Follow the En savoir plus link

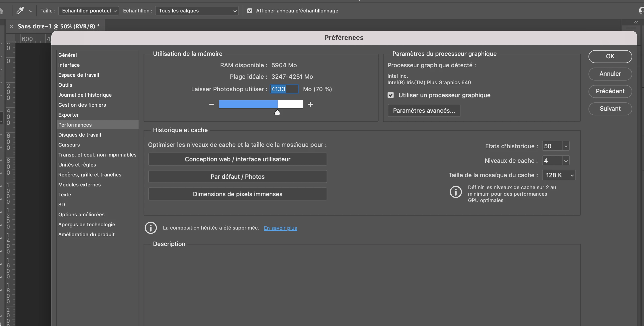point(280,228)
